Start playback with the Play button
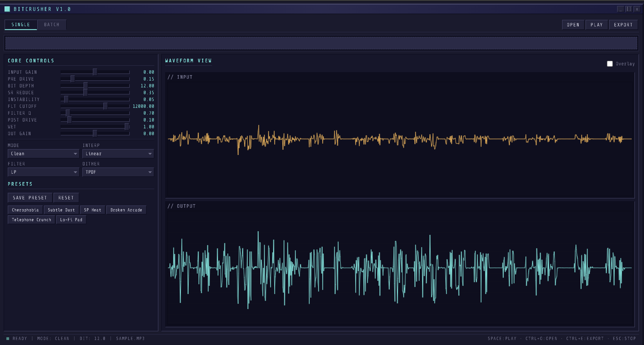 (x=596, y=25)
